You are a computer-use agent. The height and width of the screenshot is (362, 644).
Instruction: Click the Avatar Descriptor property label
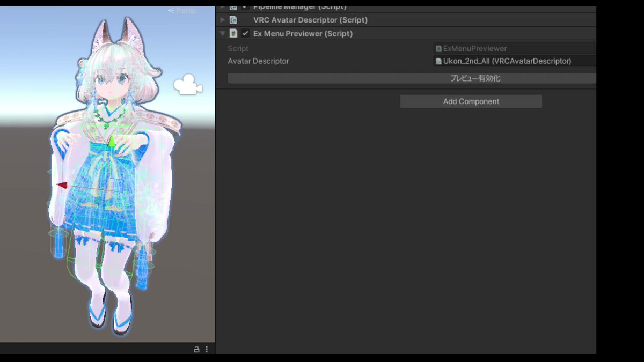(x=258, y=61)
